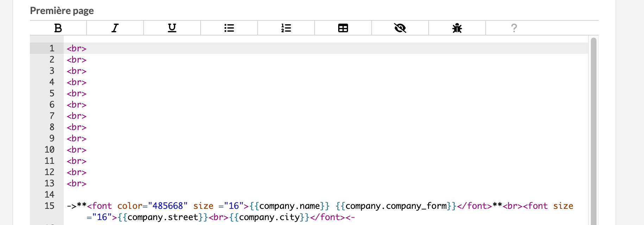Click line number 6 in gutter

tap(52, 104)
